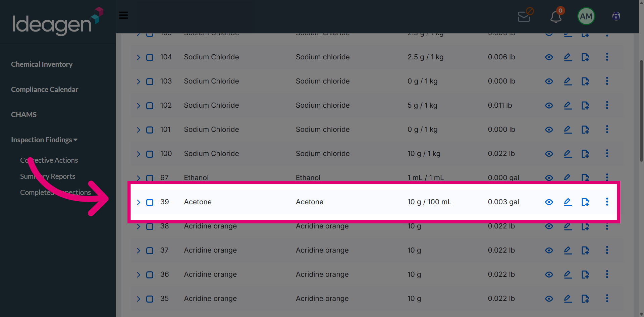Open Chemical Inventory in sidebar
This screenshot has height=317, width=644.
[42, 64]
